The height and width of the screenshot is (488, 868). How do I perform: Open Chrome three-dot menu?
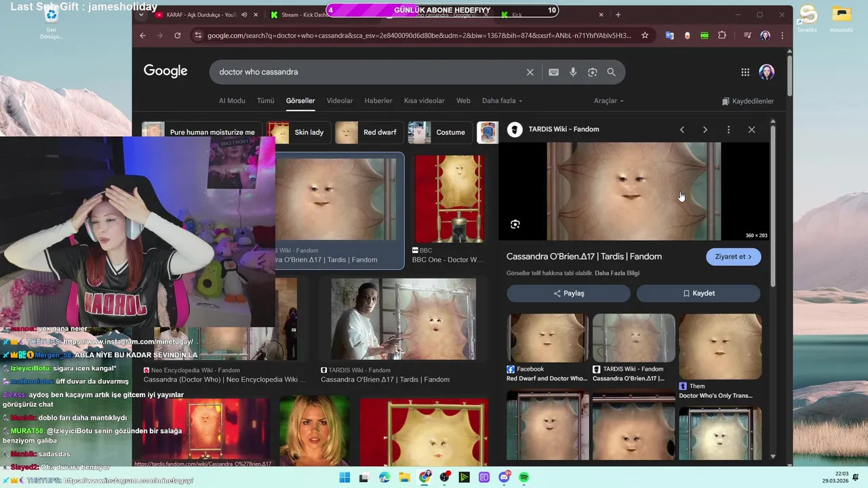783,35
